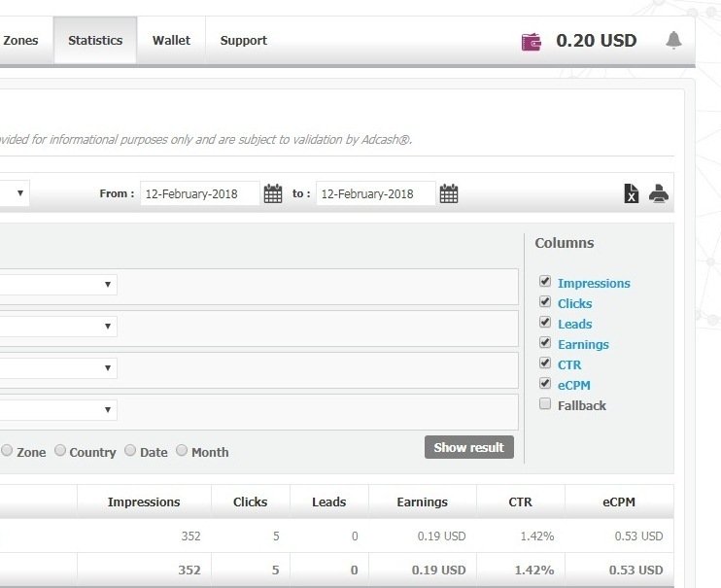The width and height of the screenshot is (721, 588).
Task: Select the Country grouping radio button
Action: pyautogui.click(x=60, y=451)
